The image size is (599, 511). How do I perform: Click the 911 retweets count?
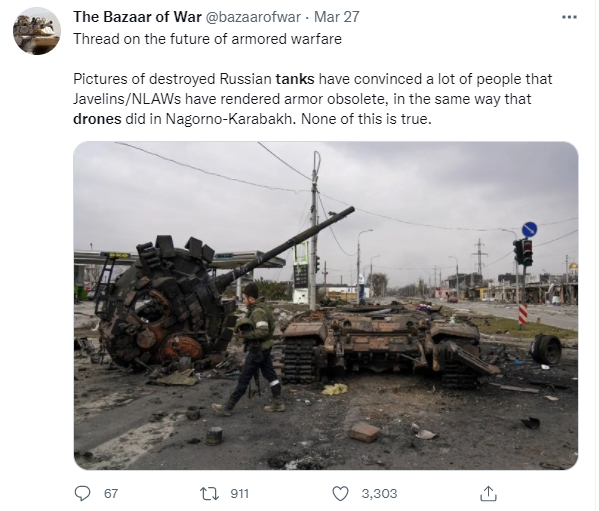tap(239, 493)
